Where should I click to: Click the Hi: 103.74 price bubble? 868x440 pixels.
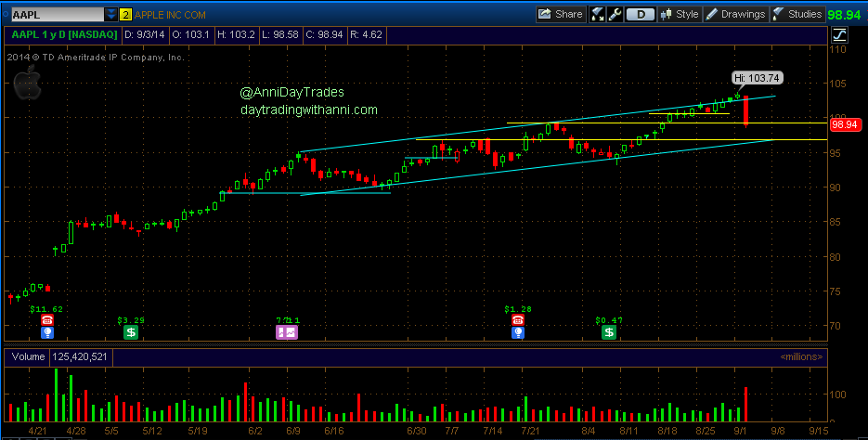[757, 78]
